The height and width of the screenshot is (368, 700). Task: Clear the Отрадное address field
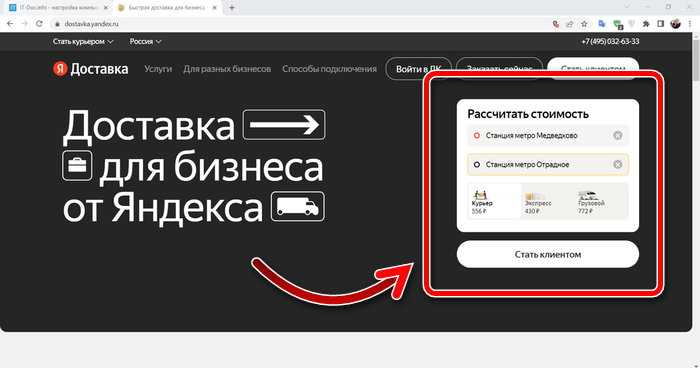tap(617, 164)
